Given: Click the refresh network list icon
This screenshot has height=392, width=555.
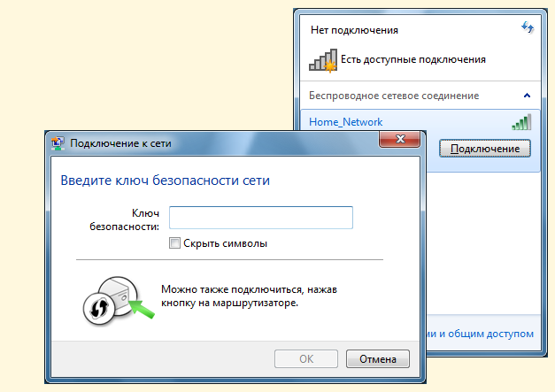Looking at the screenshot, I should [x=528, y=28].
